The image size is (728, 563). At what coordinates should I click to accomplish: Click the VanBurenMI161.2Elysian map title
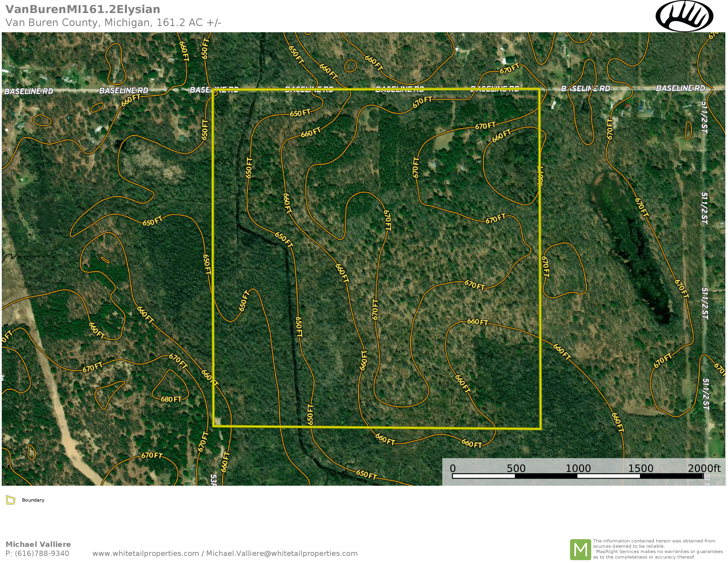[83, 9]
